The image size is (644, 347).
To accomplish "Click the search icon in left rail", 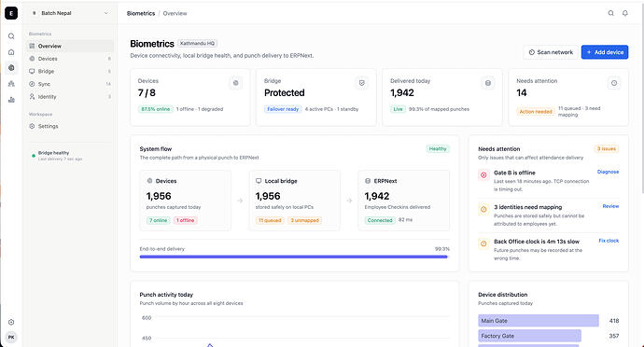I will coord(11,36).
